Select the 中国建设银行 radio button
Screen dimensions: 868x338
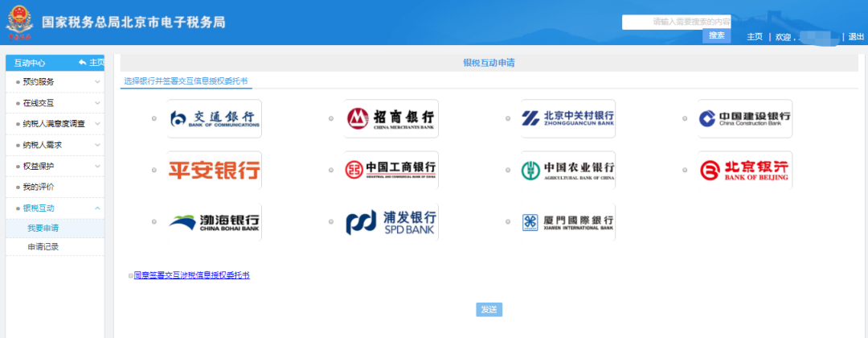(686, 118)
